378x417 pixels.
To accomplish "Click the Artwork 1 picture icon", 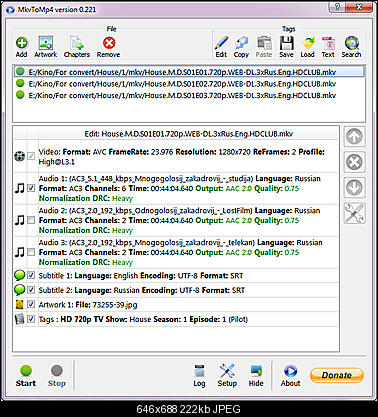I will 20,304.
